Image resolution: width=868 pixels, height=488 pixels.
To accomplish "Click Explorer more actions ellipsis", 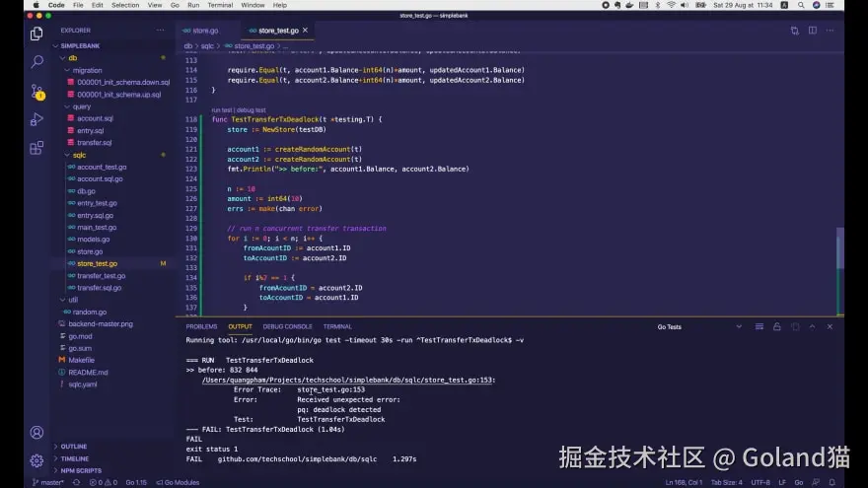I will [161, 31].
